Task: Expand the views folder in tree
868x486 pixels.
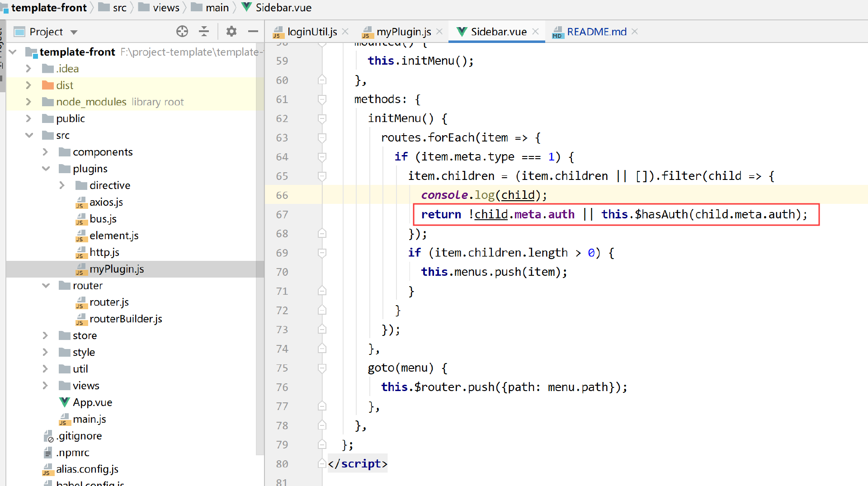Action: coord(46,386)
